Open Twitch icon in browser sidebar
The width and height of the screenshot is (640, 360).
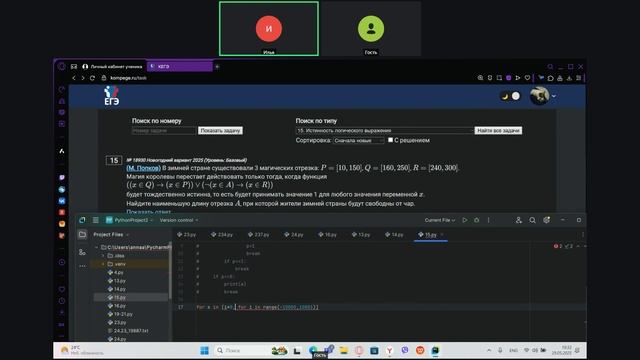(62, 178)
